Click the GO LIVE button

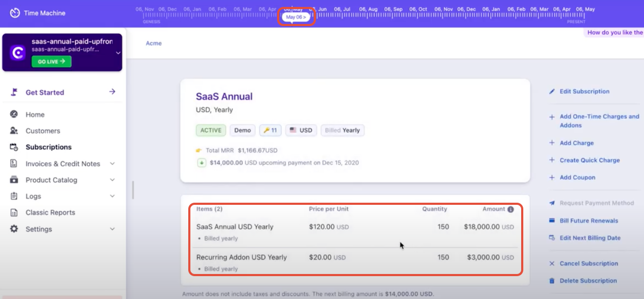pyautogui.click(x=52, y=61)
